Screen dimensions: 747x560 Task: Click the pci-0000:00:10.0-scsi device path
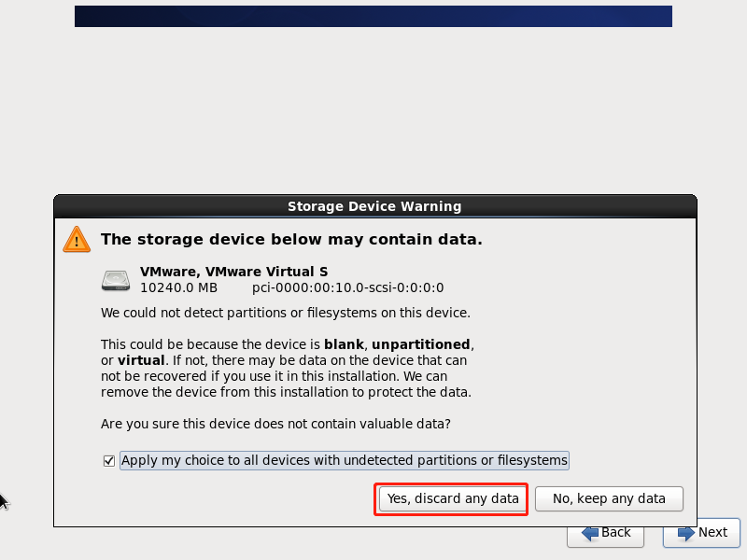(347, 287)
